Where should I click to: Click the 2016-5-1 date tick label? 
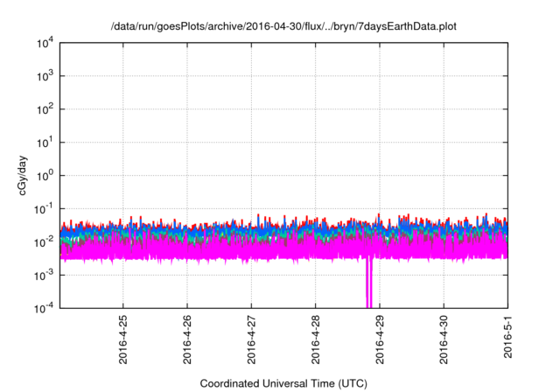[x=507, y=337]
